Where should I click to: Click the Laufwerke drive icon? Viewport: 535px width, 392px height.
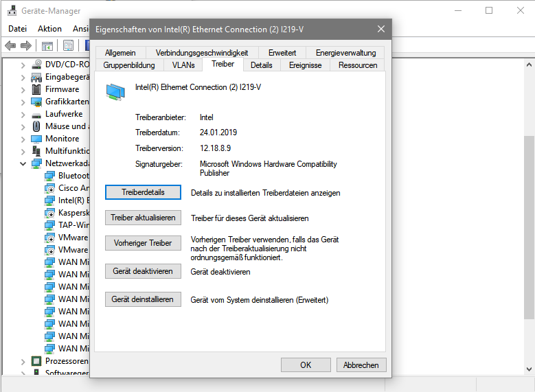tap(36, 115)
